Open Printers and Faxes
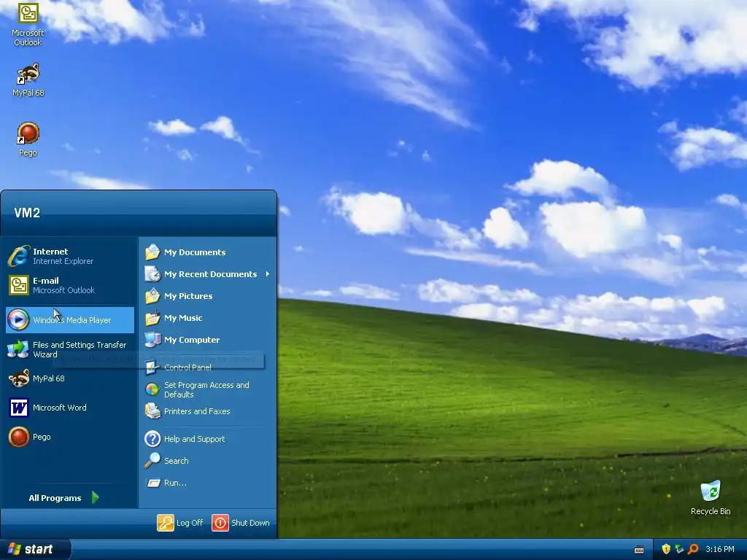Image resolution: width=747 pixels, height=560 pixels. (208, 411)
